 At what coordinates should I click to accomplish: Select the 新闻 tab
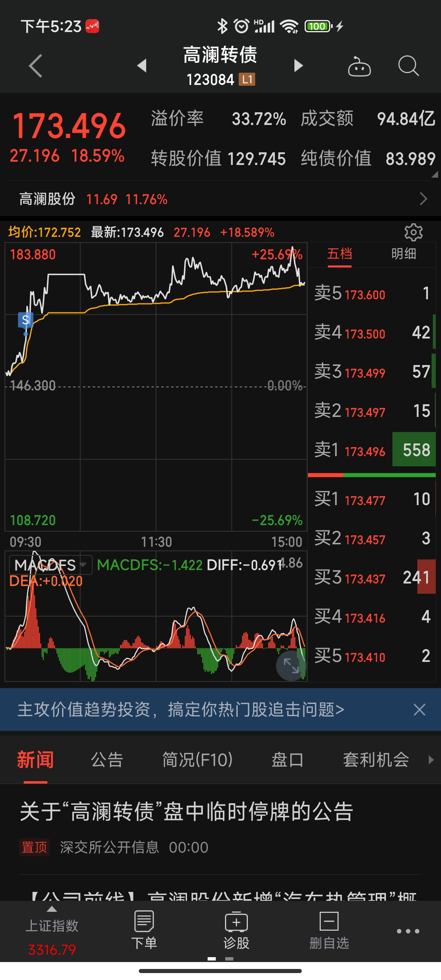(35, 760)
